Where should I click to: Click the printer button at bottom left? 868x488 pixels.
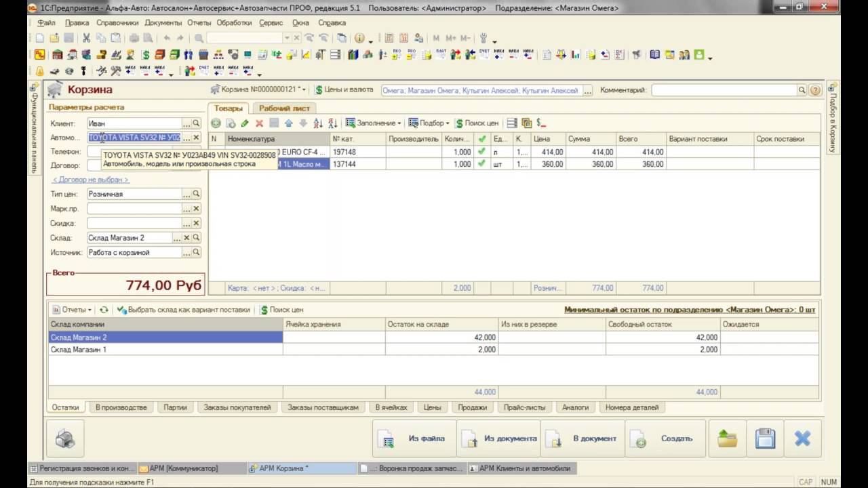coord(65,439)
